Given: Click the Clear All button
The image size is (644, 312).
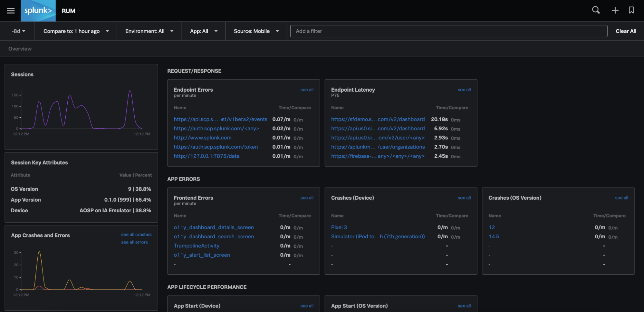Looking at the screenshot, I should (x=626, y=31).
